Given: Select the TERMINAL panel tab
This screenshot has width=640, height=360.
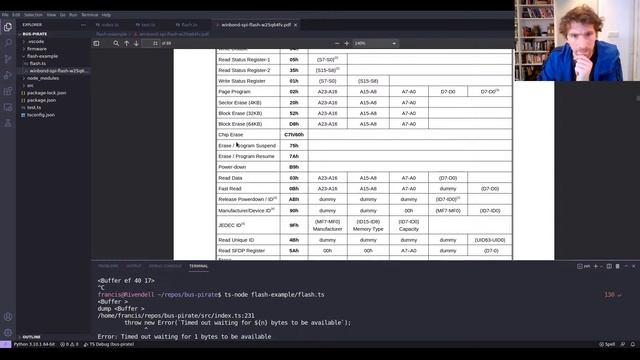Looking at the screenshot, I should (x=198, y=266).
